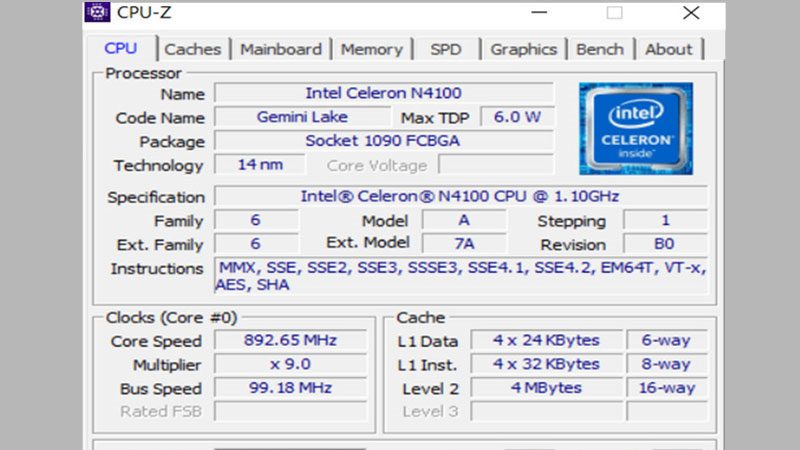Image resolution: width=800 pixels, height=450 pixels.
Task: Click the L1 Data cache size field
Action: 545,340
